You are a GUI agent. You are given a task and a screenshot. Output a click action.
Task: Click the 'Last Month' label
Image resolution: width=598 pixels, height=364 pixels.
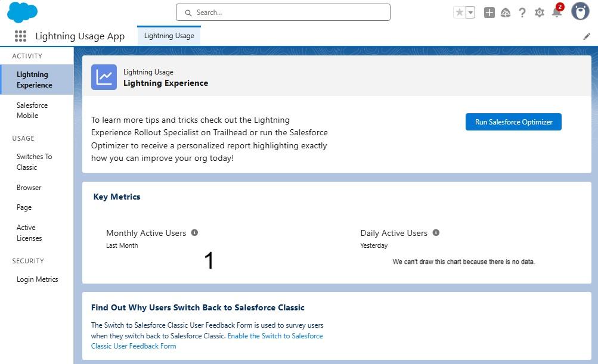(x=122, y=246)
